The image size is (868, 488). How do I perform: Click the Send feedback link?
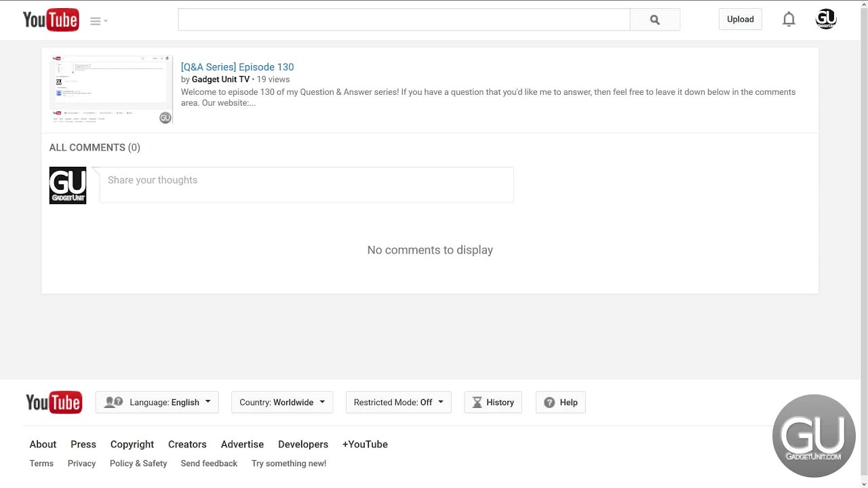click(x=209, y=464)
